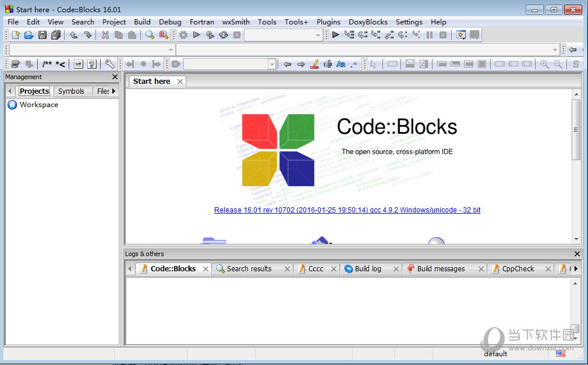Screen dimensions: 588x365
Task: Open the code completion scope dropdown
Action: (x=171, y=49)
